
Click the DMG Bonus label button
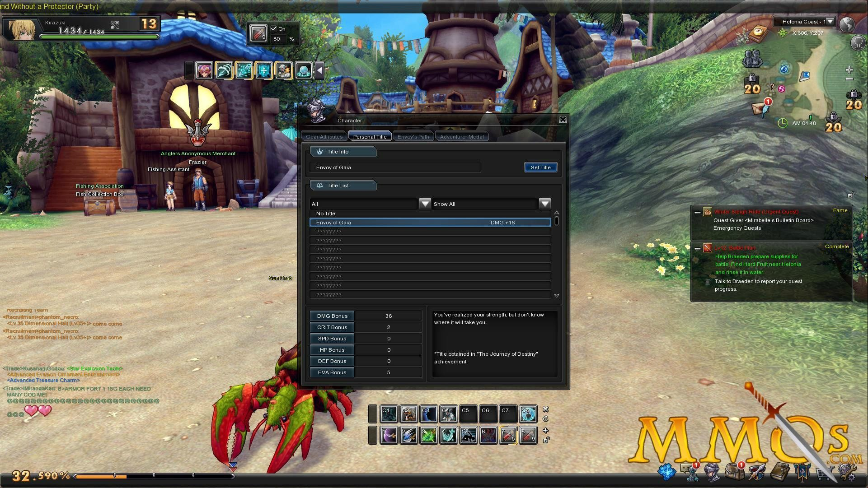(332, 316)
